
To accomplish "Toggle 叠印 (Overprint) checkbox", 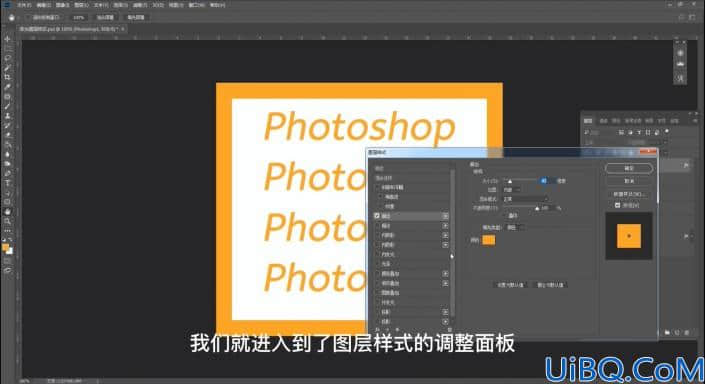I will pyautogui.click(x=505, y=216).
